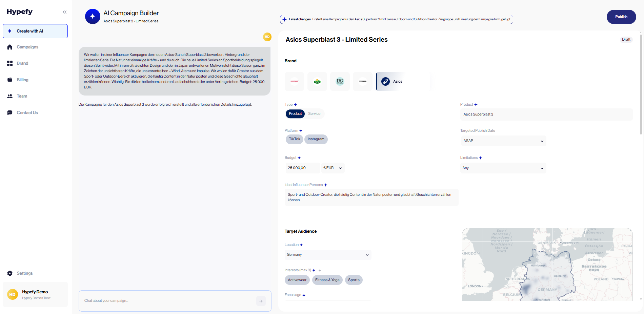The image size is (644, 314).
Task: Click the AI sparkle next to Limitations
Action: 481,158
